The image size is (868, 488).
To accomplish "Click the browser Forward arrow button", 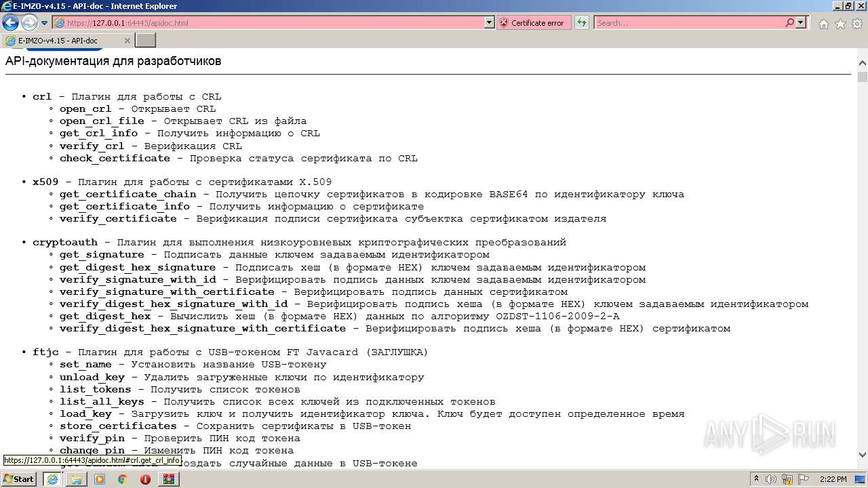I will click(x=29, y=22).
